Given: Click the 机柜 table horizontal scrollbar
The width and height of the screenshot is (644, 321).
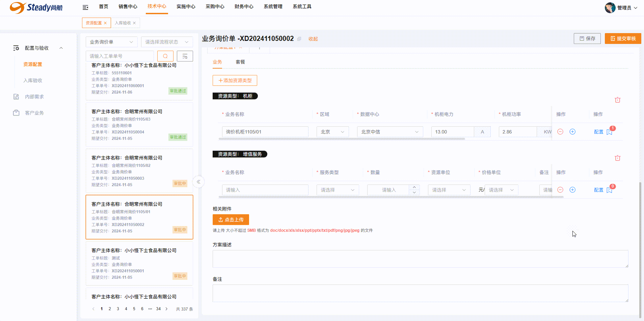Looking at the screenshot, I should tap(342, 139).
